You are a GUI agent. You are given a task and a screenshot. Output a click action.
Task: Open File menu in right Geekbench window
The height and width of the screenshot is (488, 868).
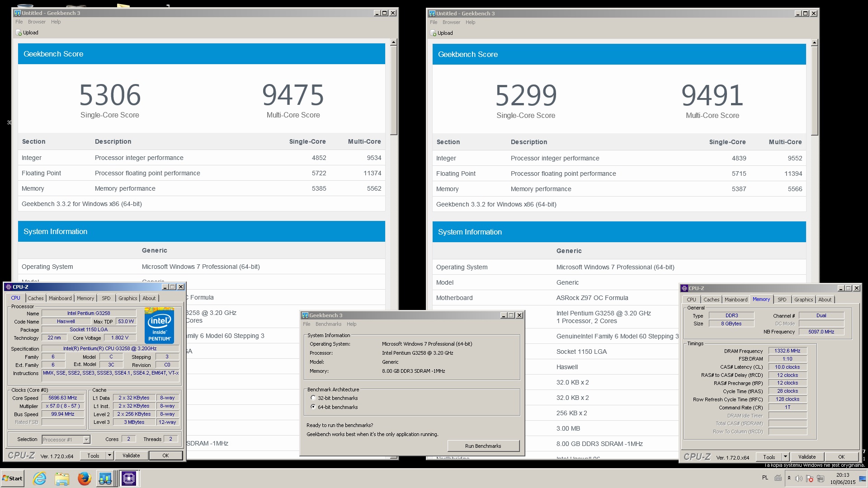tap(434, 22)
